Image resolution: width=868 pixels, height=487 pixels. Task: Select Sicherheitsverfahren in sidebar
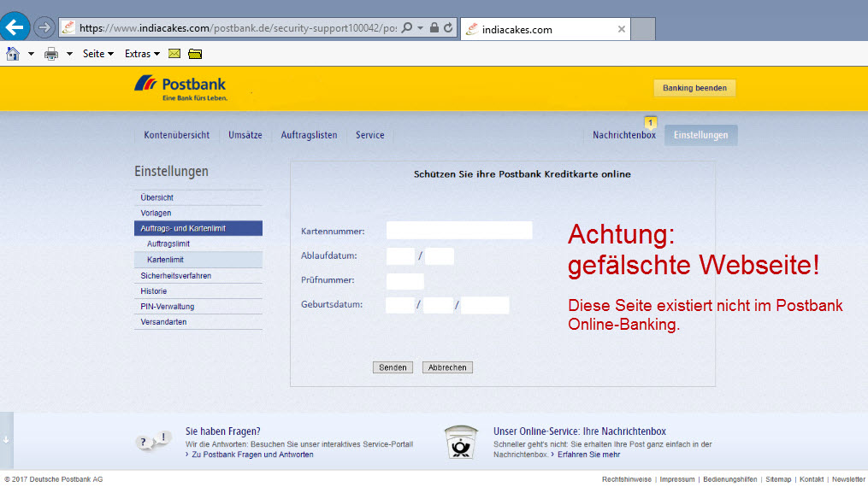coord(198,275)
